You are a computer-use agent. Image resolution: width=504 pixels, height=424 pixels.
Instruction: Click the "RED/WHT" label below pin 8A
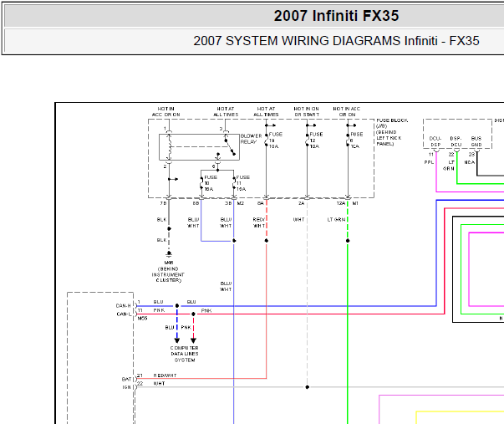pyautogui.click(x=259, y=222)
